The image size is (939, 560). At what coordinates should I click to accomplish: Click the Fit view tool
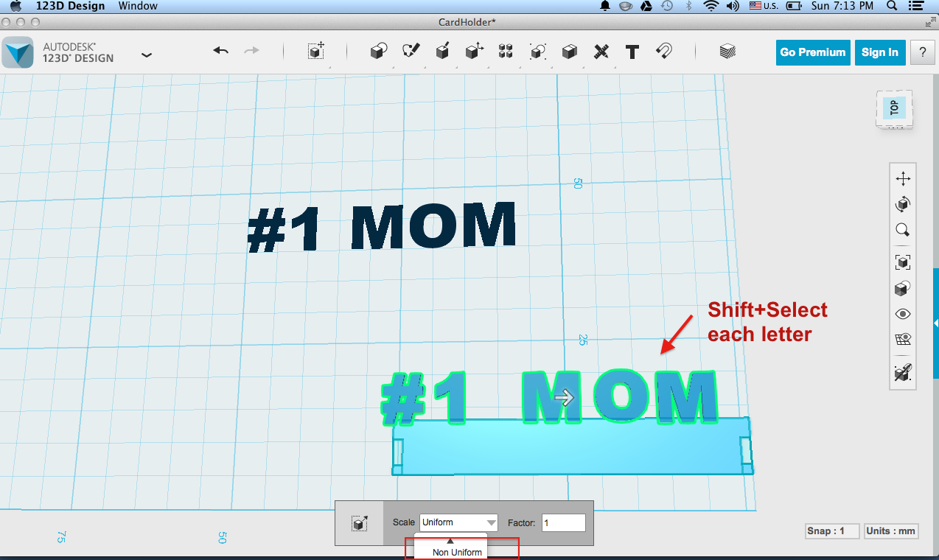[x=903, y=262]
